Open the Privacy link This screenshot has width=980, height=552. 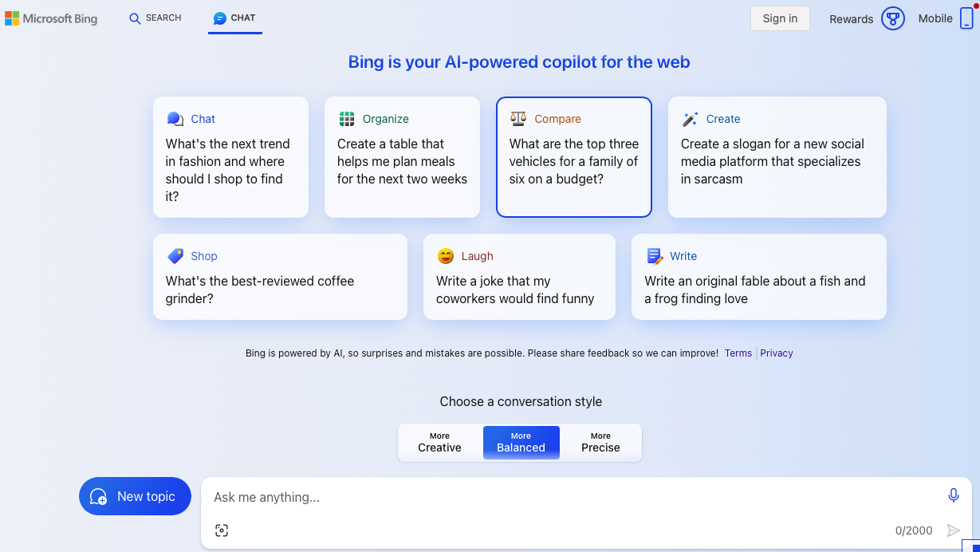(x=777, y=353)
